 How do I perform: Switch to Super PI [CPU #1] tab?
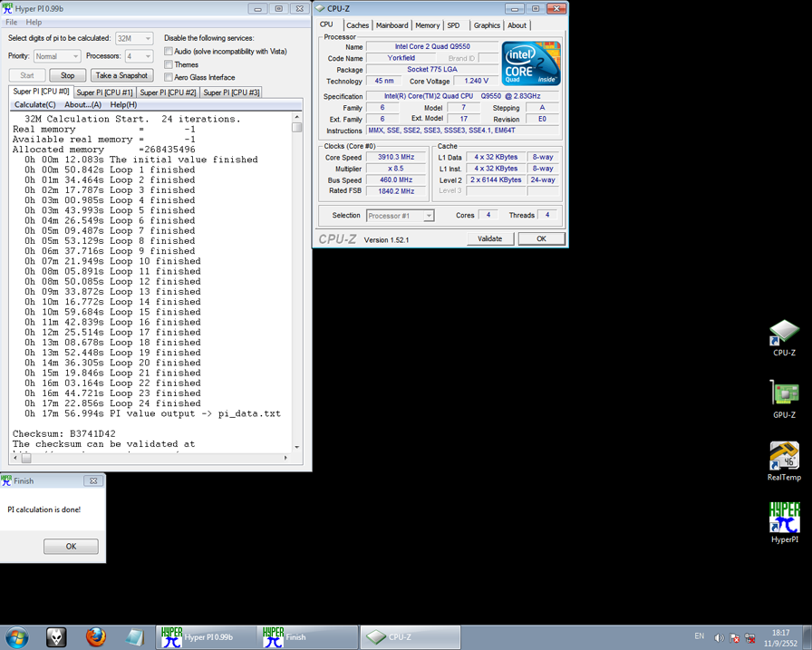pyautogui.click(x=104, y=92)
